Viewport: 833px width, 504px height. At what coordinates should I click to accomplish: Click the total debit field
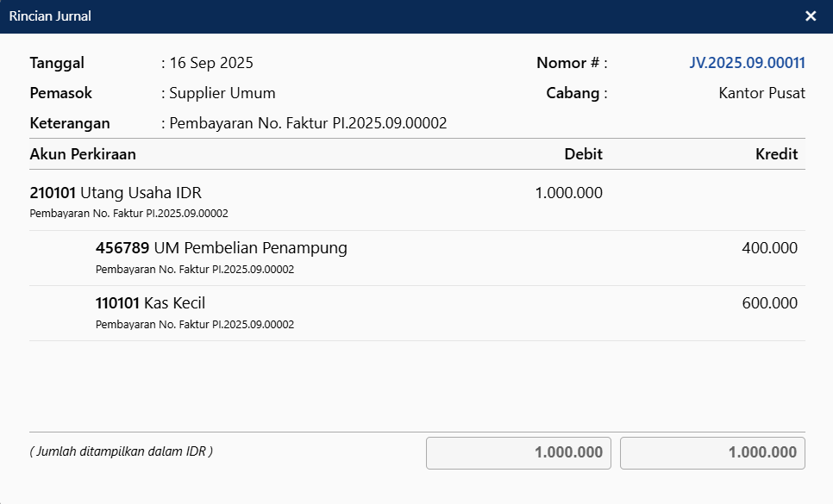pos(518,453)
